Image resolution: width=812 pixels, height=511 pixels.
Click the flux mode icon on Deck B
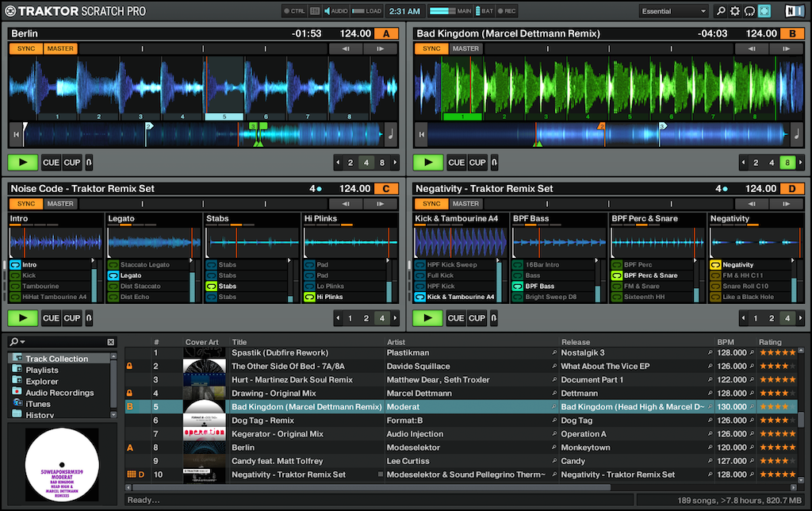point(495,163)
